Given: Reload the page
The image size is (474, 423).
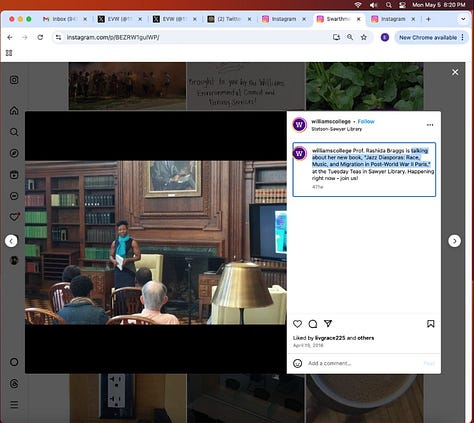Looking at the screenshot, I should 40,37.
